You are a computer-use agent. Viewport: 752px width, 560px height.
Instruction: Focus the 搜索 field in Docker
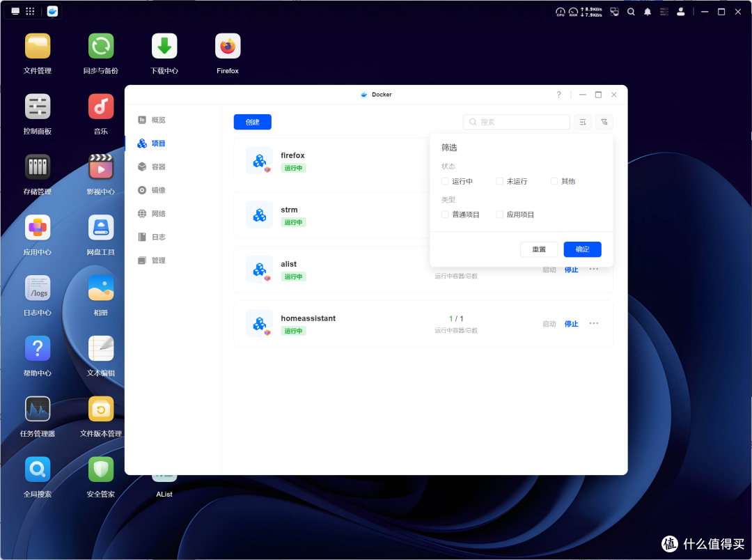tap(517, 122)
